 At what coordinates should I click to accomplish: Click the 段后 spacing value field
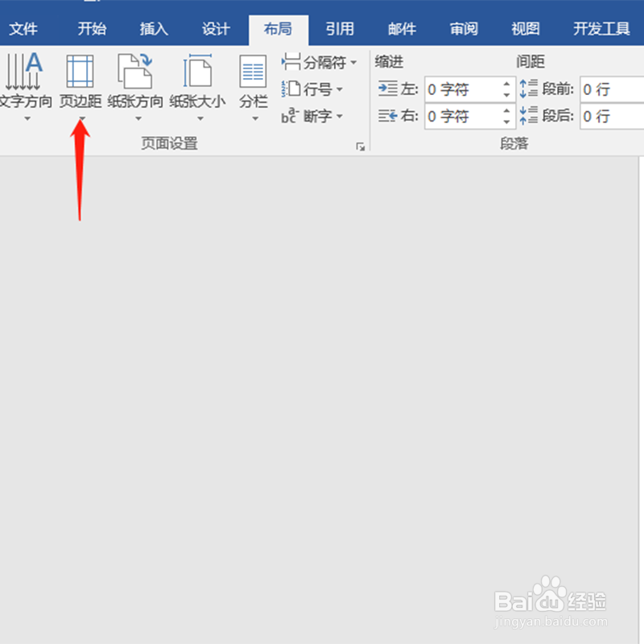pos(612,116)
